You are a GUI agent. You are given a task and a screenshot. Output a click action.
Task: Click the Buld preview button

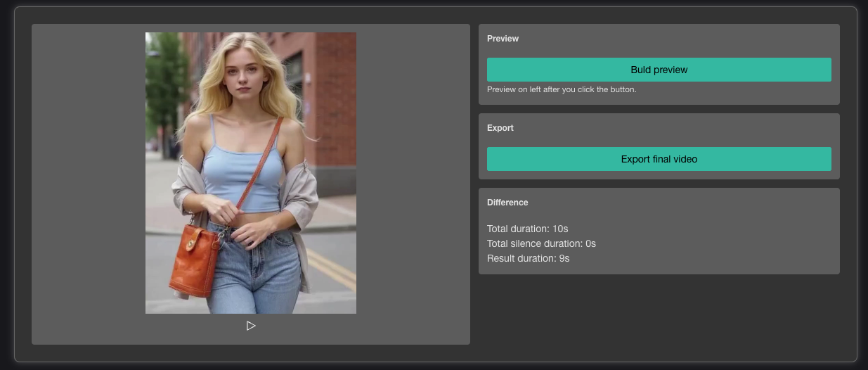click(x=659, y=70)
